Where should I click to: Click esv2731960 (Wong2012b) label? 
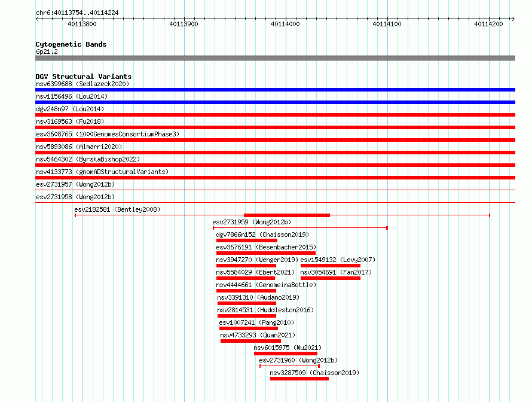pyautogui.click(x=298, y=360)
